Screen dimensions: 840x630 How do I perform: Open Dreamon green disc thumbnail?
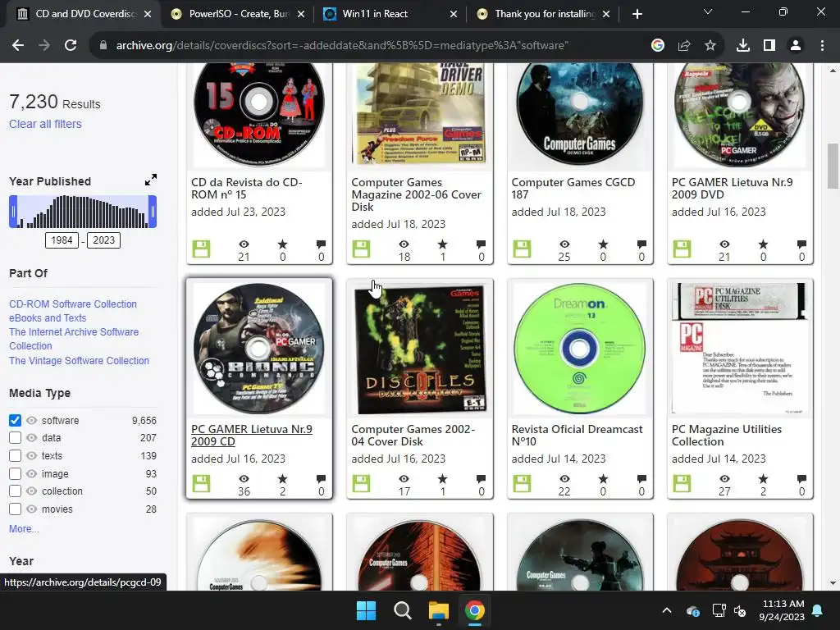580,349
